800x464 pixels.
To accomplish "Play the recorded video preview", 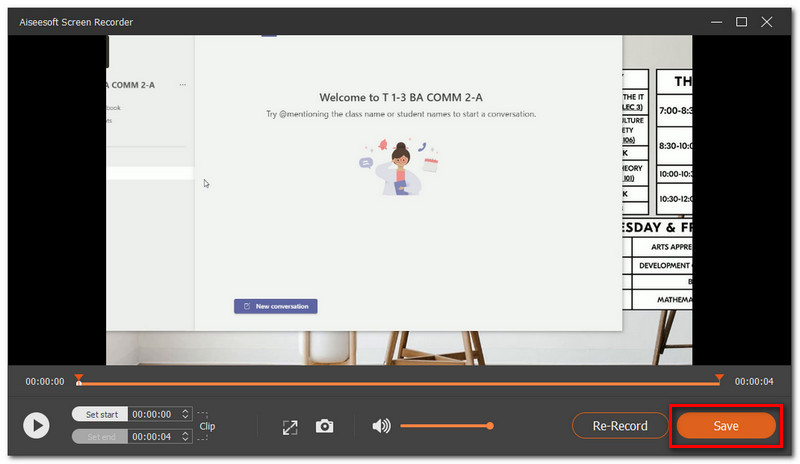I will pos(36,425).
